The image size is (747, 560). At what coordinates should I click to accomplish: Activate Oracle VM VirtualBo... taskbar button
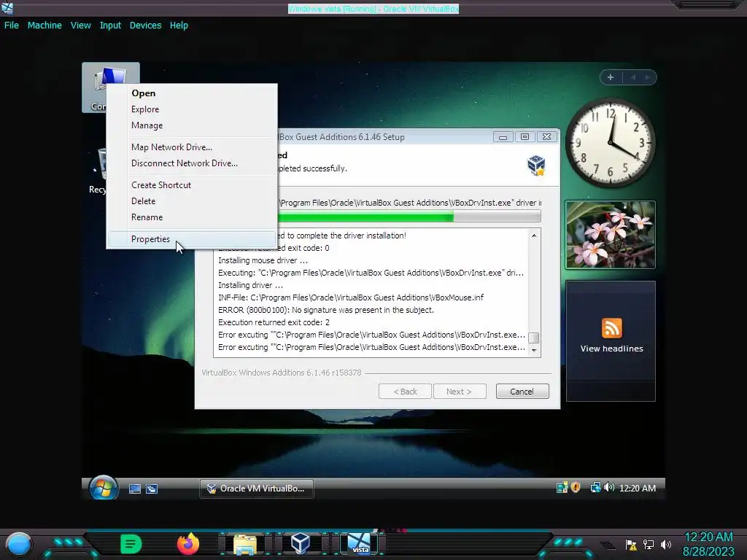(x=256, y=489)
